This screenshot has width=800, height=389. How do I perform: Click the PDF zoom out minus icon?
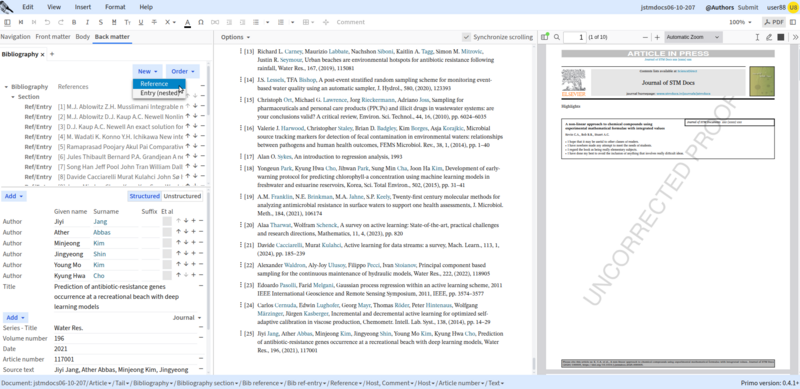[x=645, y=37]
